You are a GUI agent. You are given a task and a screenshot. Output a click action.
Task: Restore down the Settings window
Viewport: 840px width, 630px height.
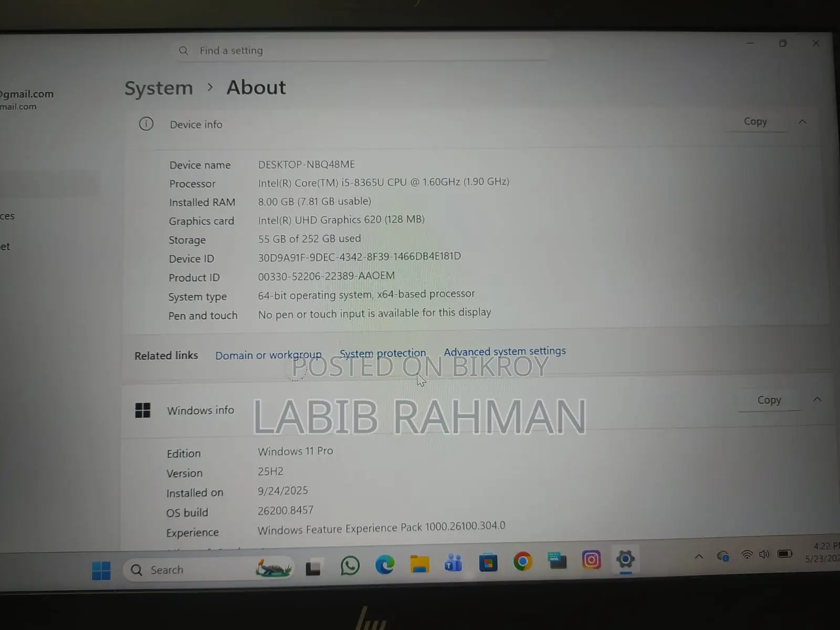pos(783,44)
